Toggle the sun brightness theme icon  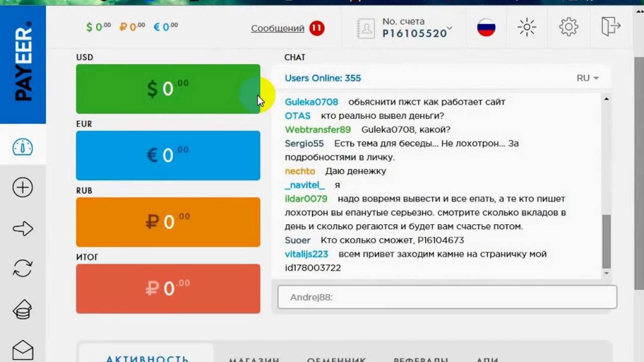[527, 27]
